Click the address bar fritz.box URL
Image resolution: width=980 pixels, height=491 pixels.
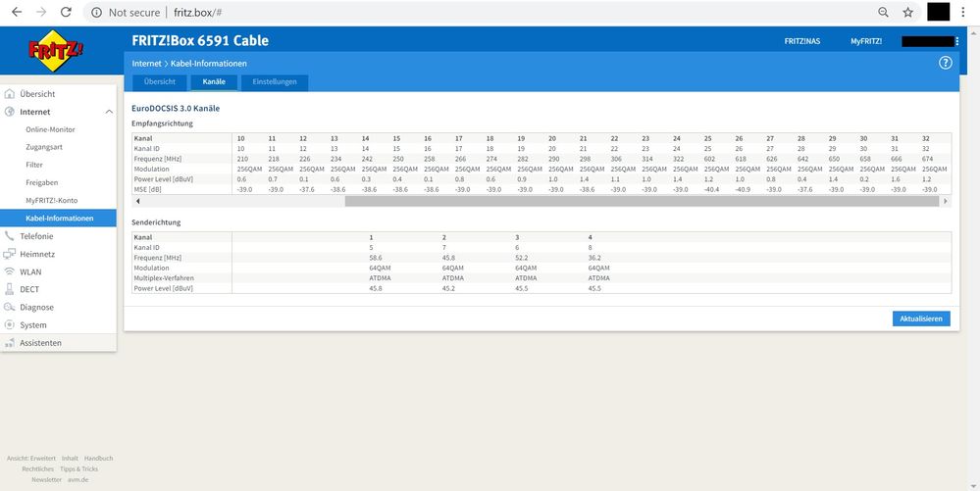coord(198,13)
